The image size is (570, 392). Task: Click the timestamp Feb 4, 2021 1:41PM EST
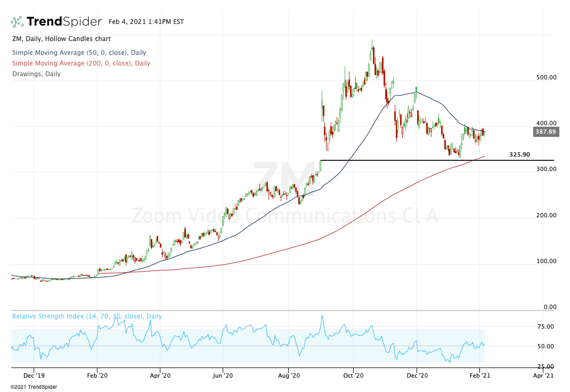click(146, 22)
